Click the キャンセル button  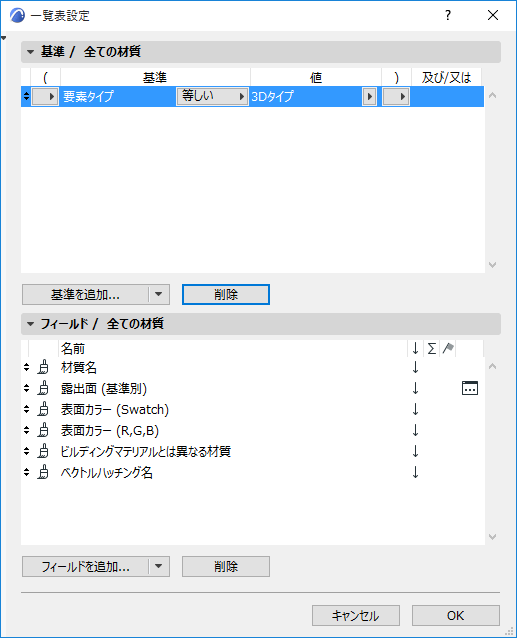356,615
